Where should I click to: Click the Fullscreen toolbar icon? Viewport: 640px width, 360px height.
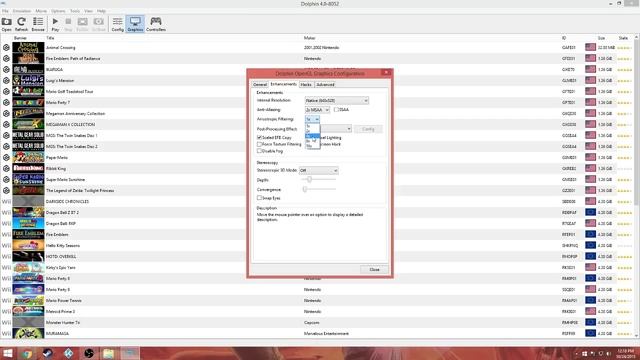pyautogui.click(x=82, y=24)
